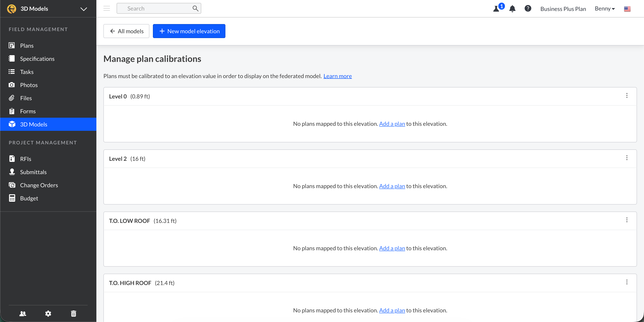Viewport: 644px width, 322px height.
Task: Toggle the hamburger sidebar menu
Action: click(x=107, y=9)
